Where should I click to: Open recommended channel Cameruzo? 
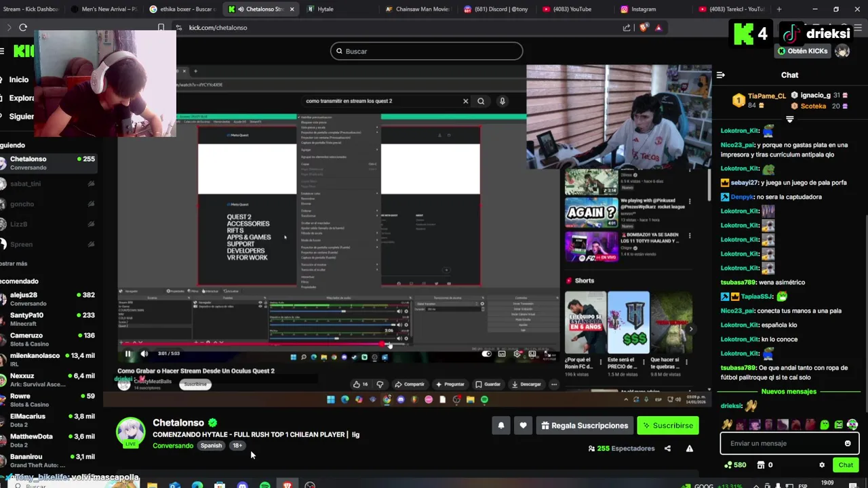pyautogui.click(x=47, y=340)
